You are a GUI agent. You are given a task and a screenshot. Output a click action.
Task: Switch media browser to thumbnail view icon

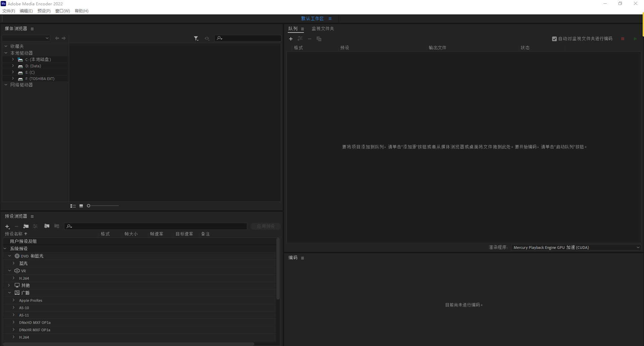pos(81,206)
